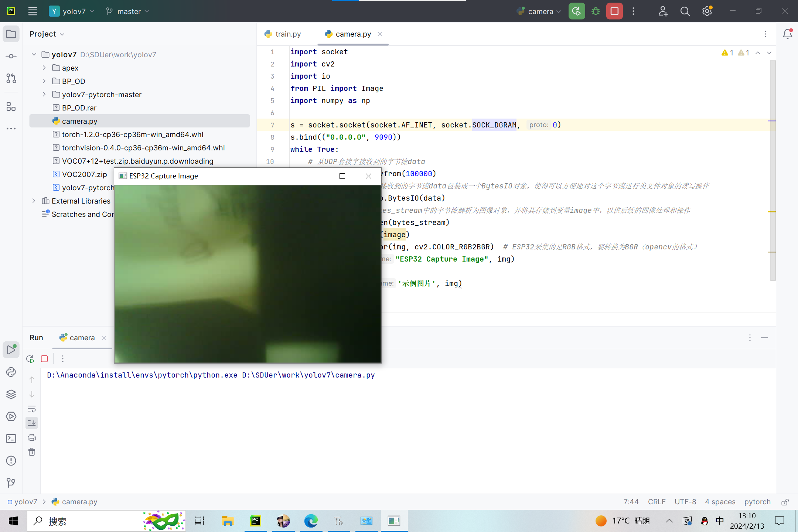Click the UTF-8 encoding in the status bar
This screenshot has width=798, height=532.
[685, 502]
